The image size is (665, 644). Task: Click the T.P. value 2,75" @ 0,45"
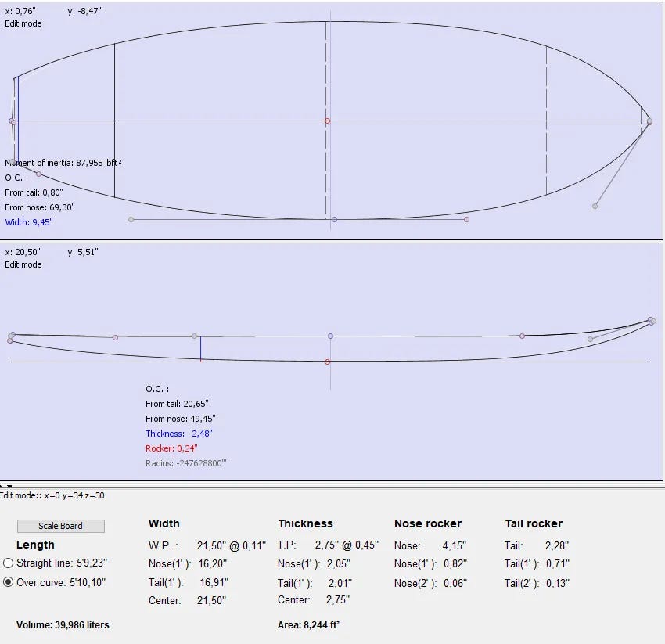pyautogui.click(x=347, y=545)
